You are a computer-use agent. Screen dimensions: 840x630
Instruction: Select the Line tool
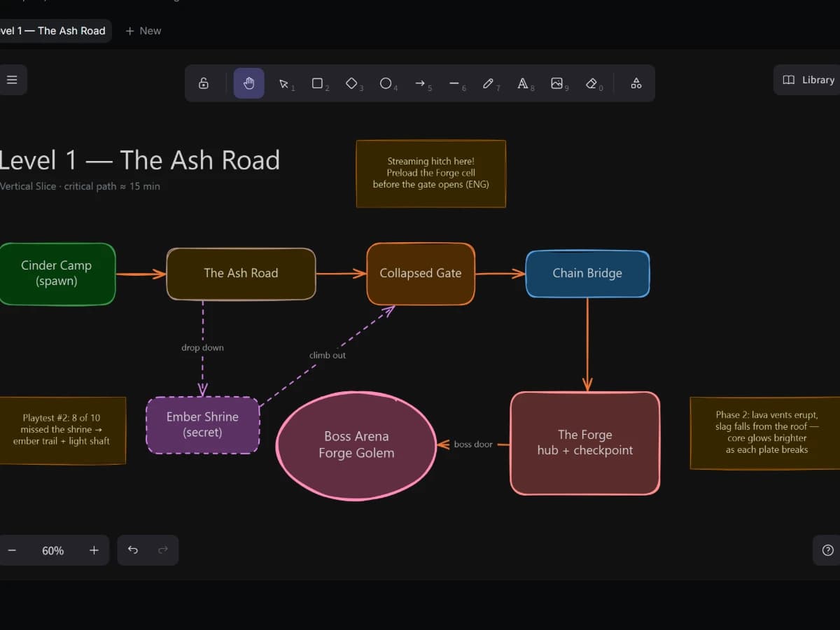point(455,83)
